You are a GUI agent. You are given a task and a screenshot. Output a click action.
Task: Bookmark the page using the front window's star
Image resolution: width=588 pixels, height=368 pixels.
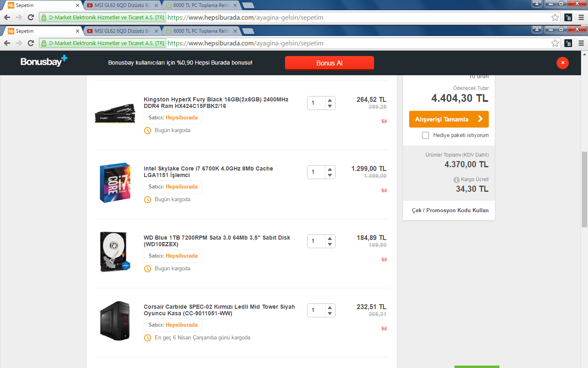click(x=555, y=43)
